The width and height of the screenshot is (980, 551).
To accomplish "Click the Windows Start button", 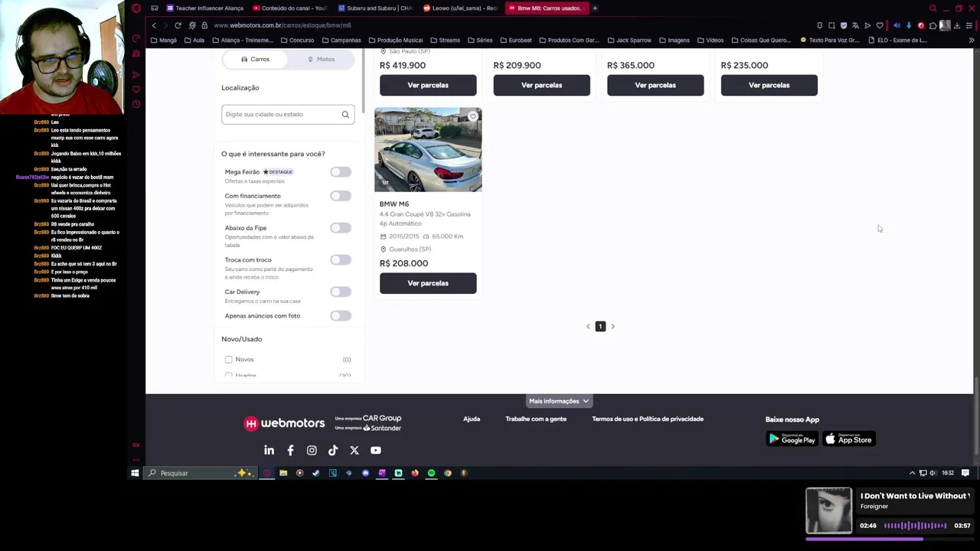I will [x=135, y=473].
